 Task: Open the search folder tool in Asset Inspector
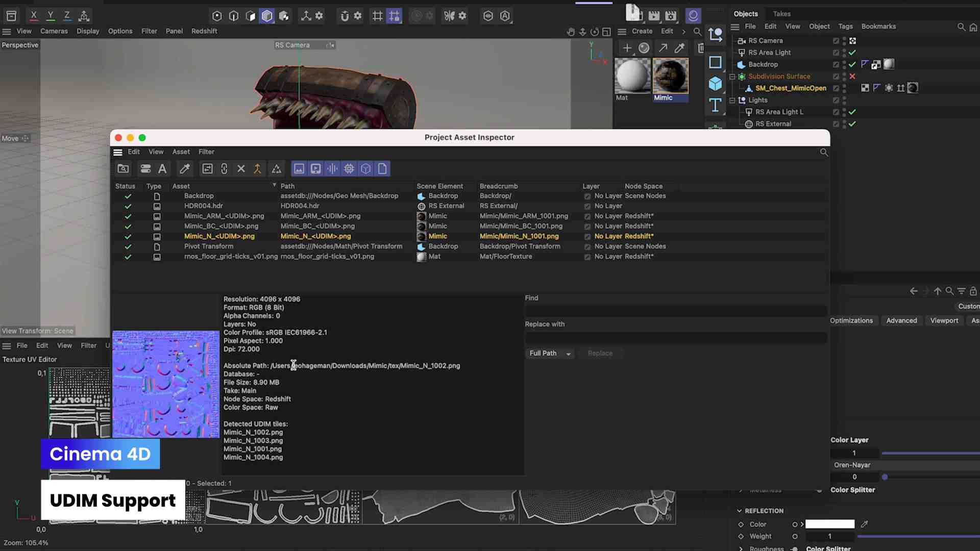123,168
